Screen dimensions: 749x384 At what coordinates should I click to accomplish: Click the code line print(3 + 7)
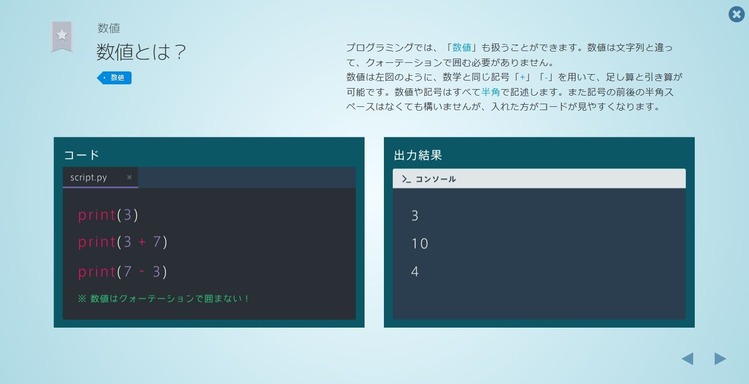pyautogui.click(x=123, y=242)
